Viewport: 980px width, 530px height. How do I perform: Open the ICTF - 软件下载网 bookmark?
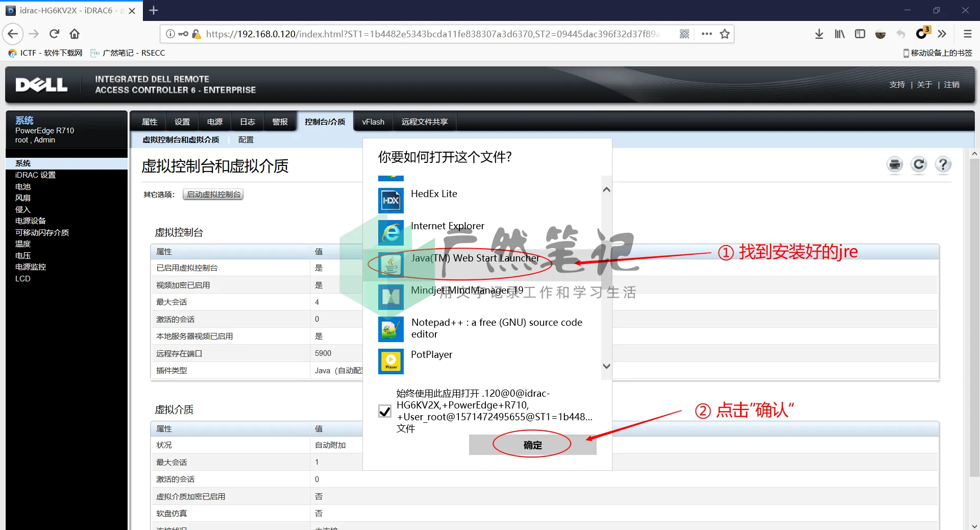(x=45, y=53)
